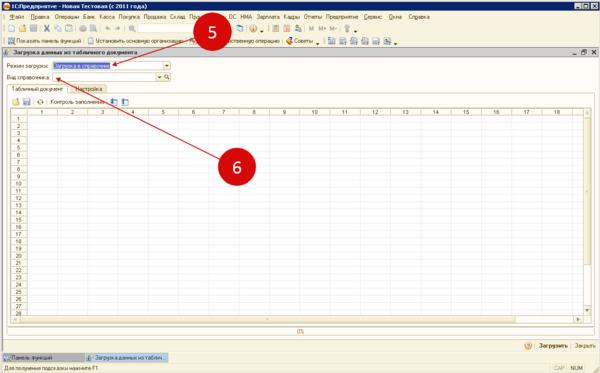
Task: Click the Загрузить button
Action: [553, 345]
